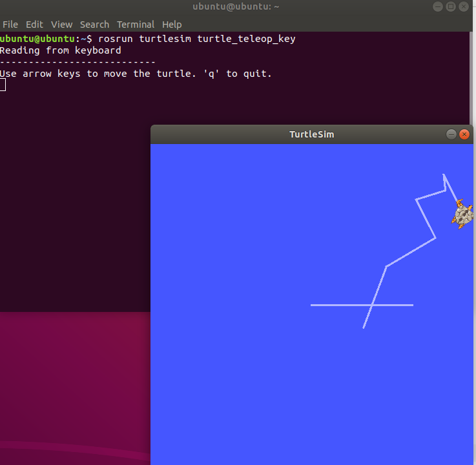Open the View menu in the terminal

[61, 25]
